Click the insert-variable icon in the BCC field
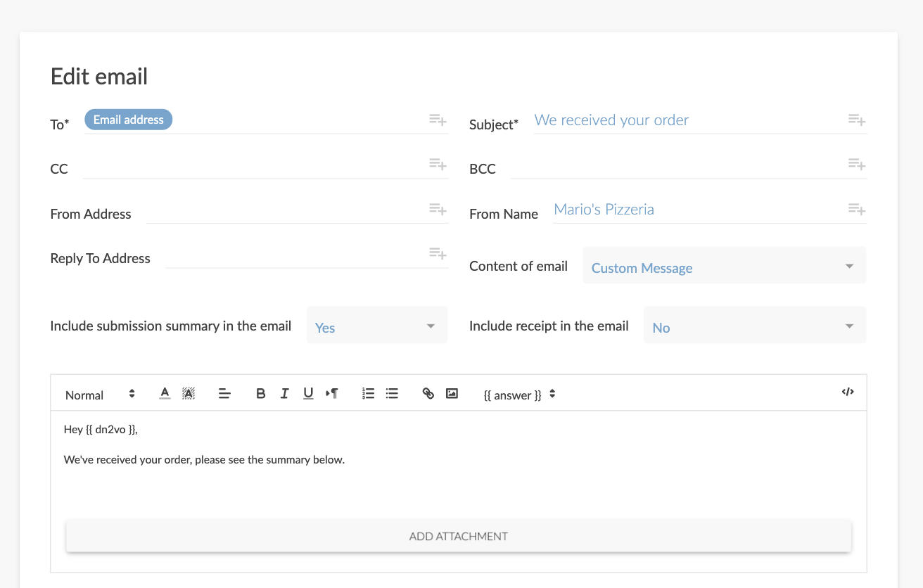923x588 pixels. coord(856,164)
